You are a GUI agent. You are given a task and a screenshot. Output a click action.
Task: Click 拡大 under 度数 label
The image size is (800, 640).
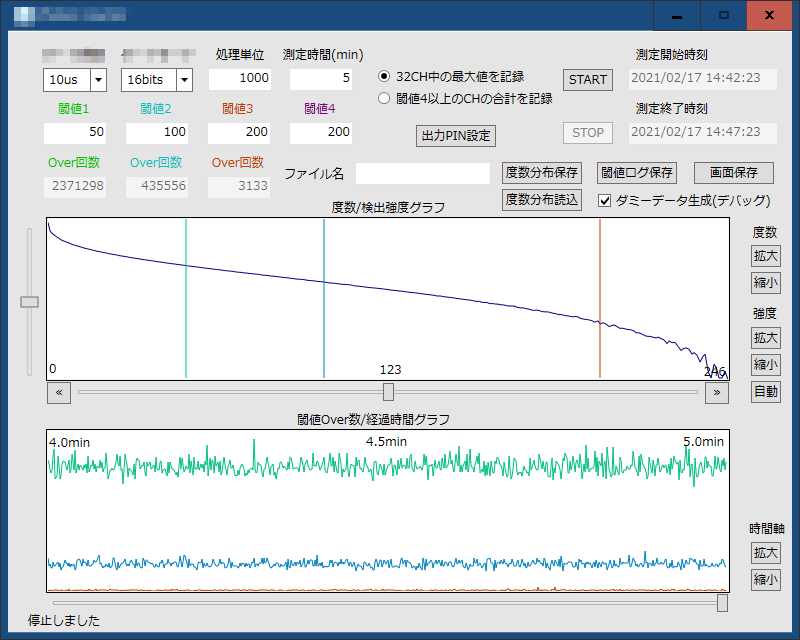(x=765, y=255)
